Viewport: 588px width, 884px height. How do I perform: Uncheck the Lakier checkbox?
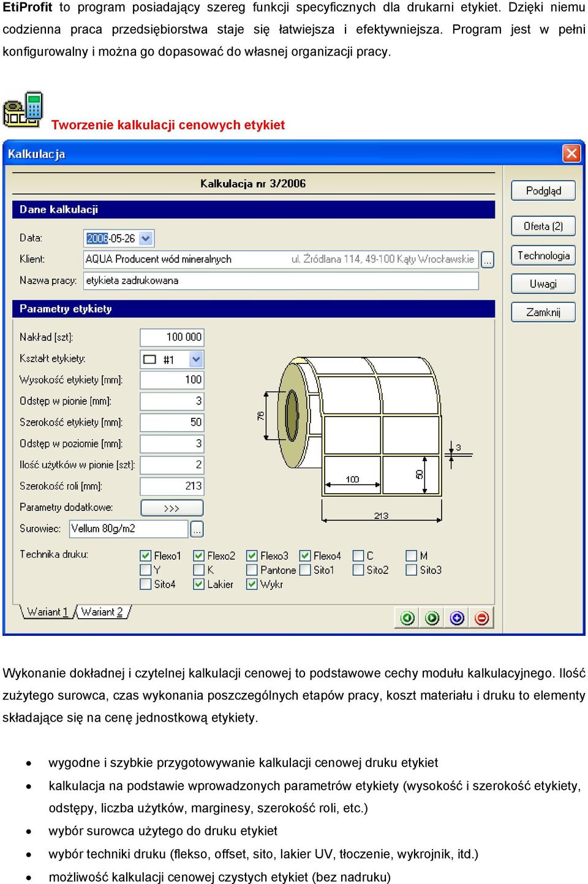tap(199, 584)
